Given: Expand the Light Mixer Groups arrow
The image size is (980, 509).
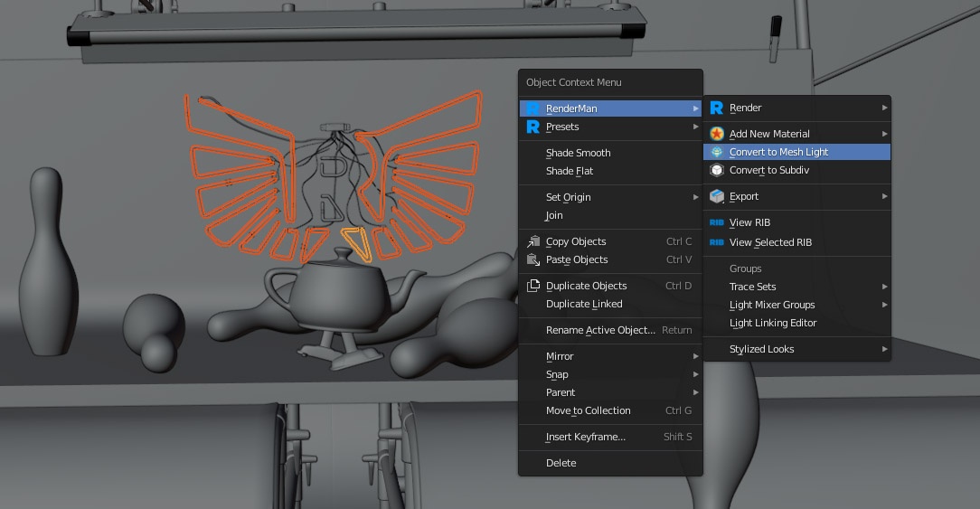Looking at the screenshot, I should click(x=884, y=306).
